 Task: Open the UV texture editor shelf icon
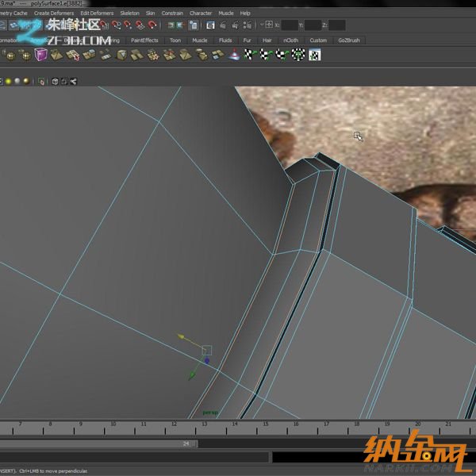(314, 55)
